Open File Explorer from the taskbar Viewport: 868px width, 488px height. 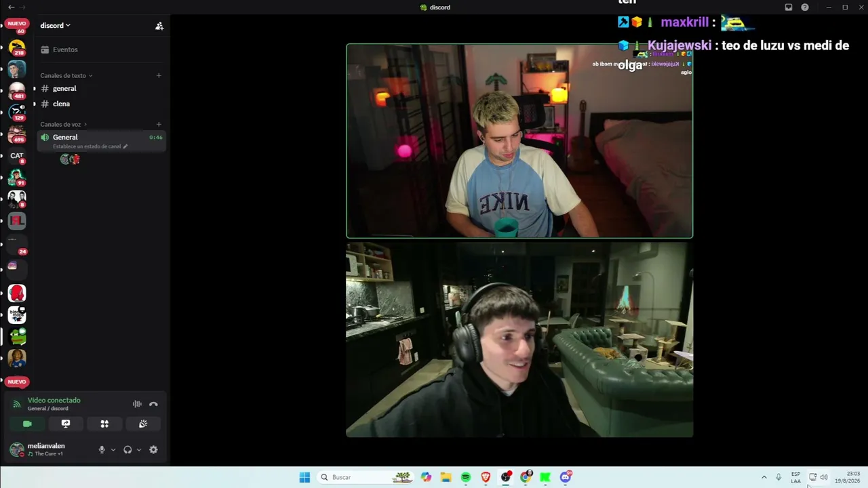click(446, 477)
